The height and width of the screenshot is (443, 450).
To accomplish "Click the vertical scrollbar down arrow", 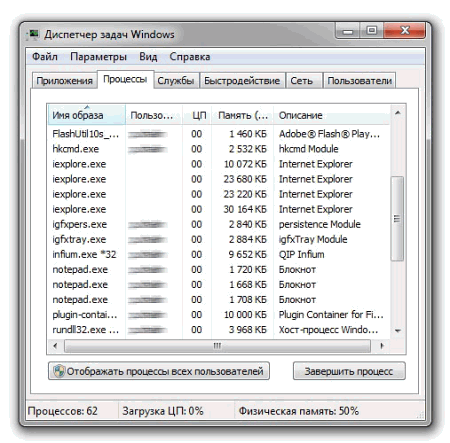I will pos(397,331).
